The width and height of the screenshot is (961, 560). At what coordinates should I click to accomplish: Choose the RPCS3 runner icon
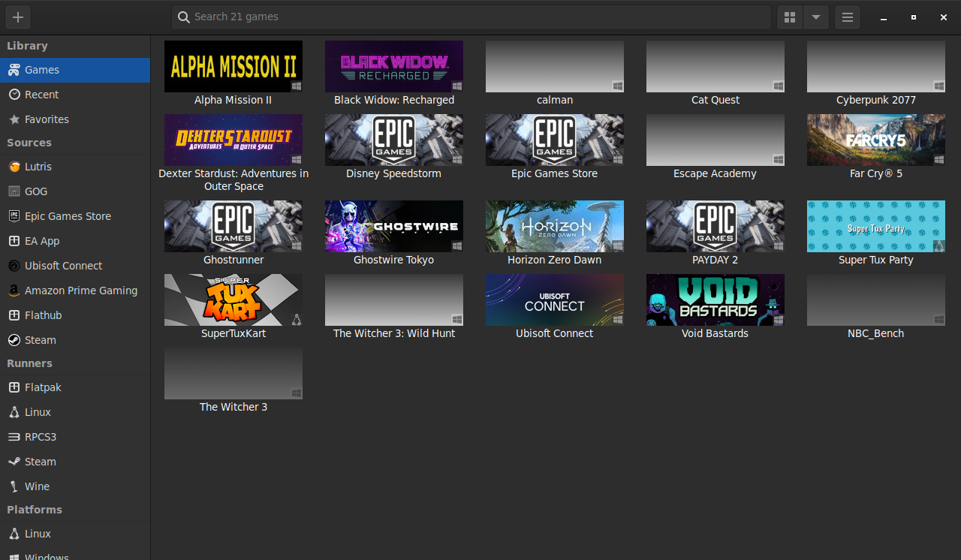pos(14,437)
